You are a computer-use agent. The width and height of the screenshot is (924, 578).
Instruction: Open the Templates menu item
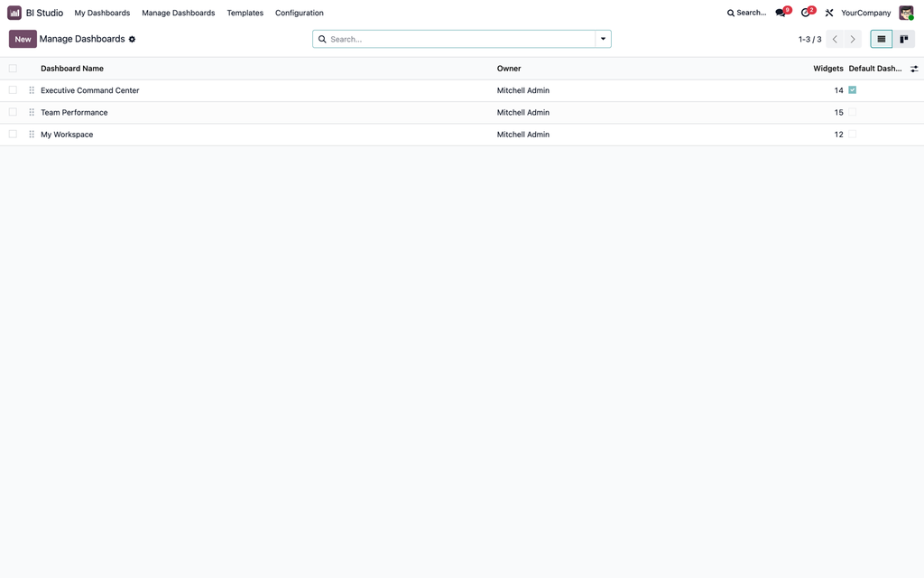pyautogui.click(x=245, y=13)
